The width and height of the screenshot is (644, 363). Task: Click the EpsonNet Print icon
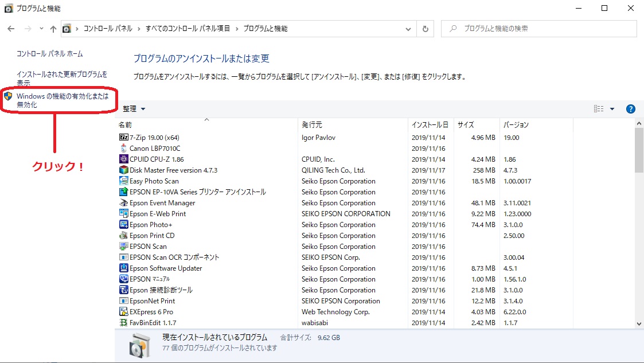click(124, 300)
